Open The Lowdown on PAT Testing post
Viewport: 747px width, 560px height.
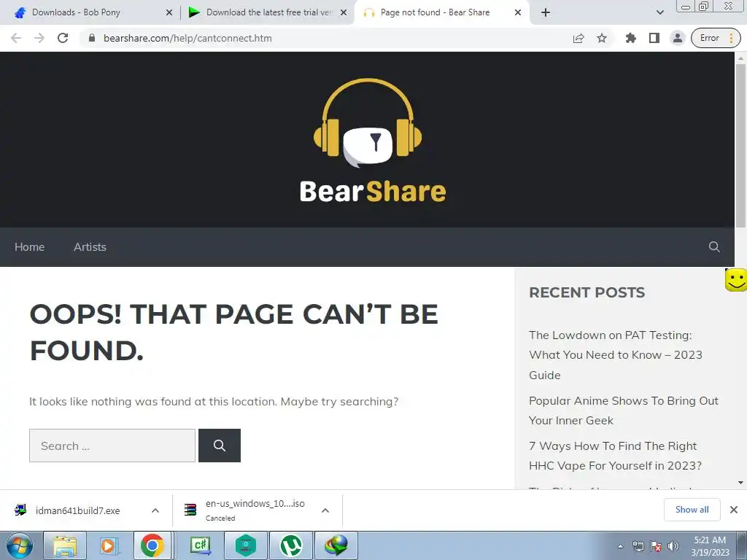tap(616, 355)
